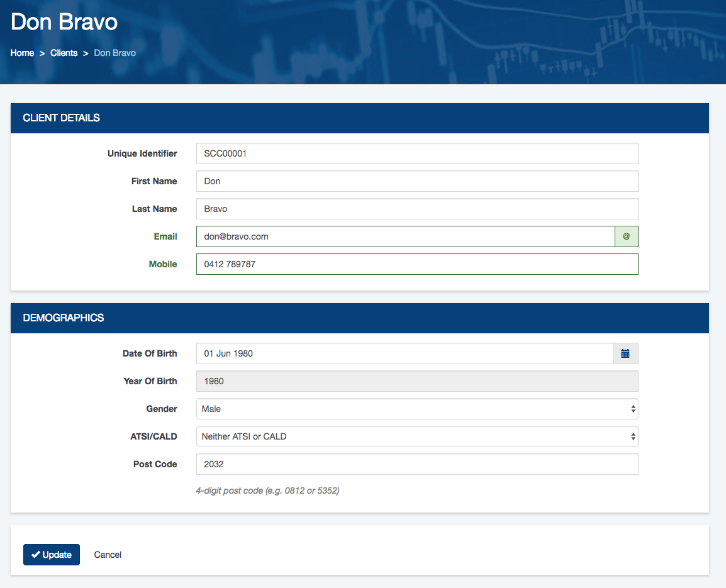This screenshot has width=726, height=588.
Task: Expand the ATSI/CALD dropdown
Action: tap(417, 436)
